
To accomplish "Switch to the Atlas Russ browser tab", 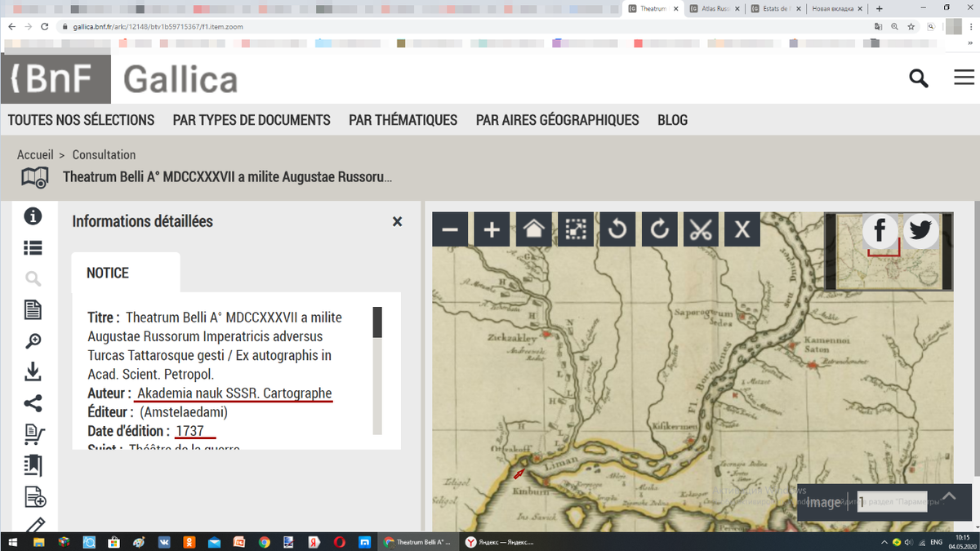I will 715,8.
